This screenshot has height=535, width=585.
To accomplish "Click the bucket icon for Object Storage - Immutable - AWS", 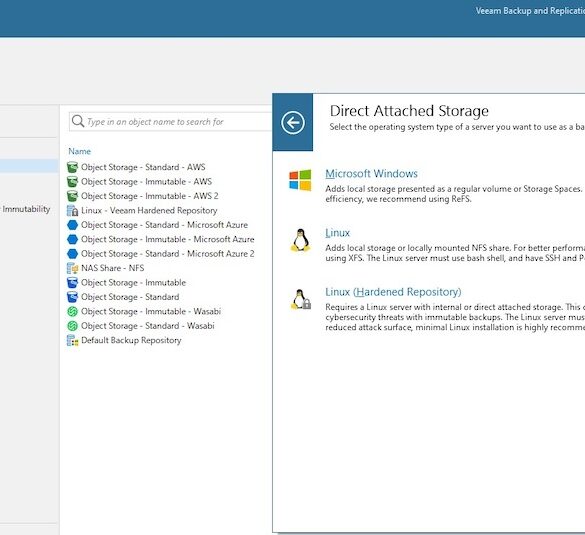I will coord(72,182).
